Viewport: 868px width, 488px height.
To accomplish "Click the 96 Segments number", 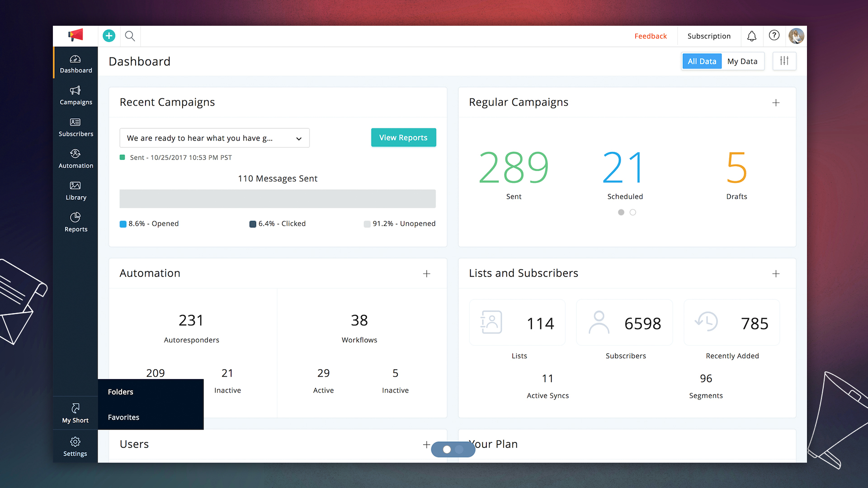I will coord(706,379).
